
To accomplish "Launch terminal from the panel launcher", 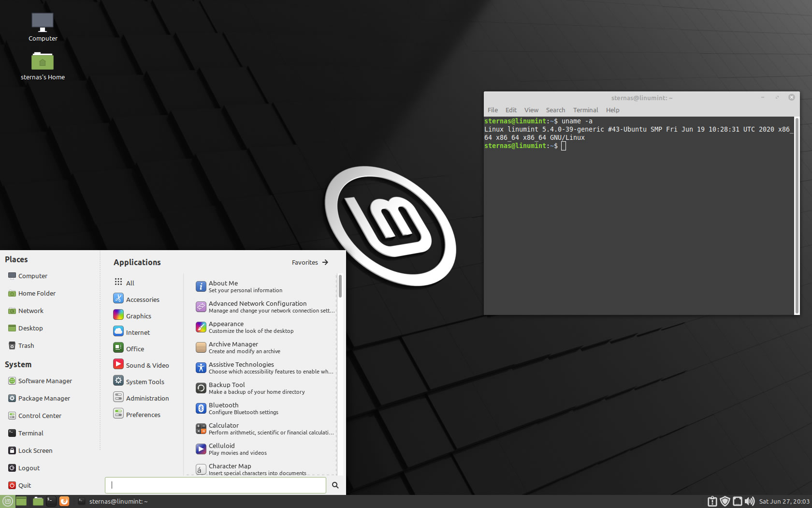I will (x=51, y=501).
